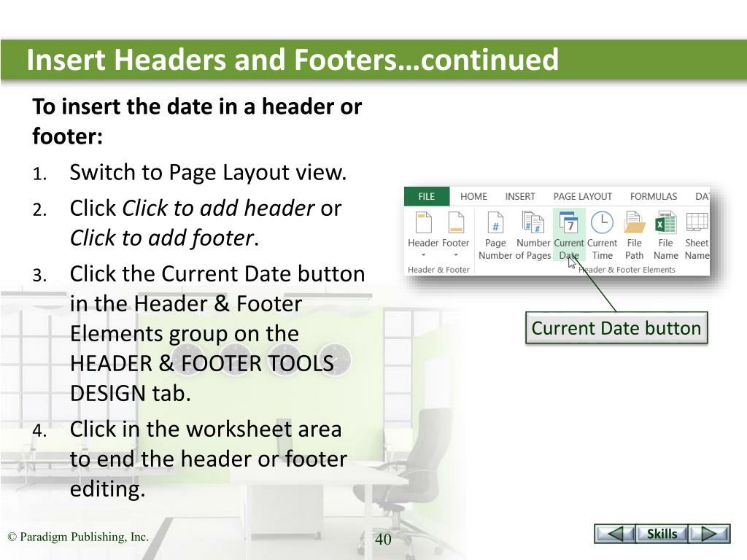Viewport: 747px width, 560px height.
Task: Insert File Path element
Action: point(634,236)
